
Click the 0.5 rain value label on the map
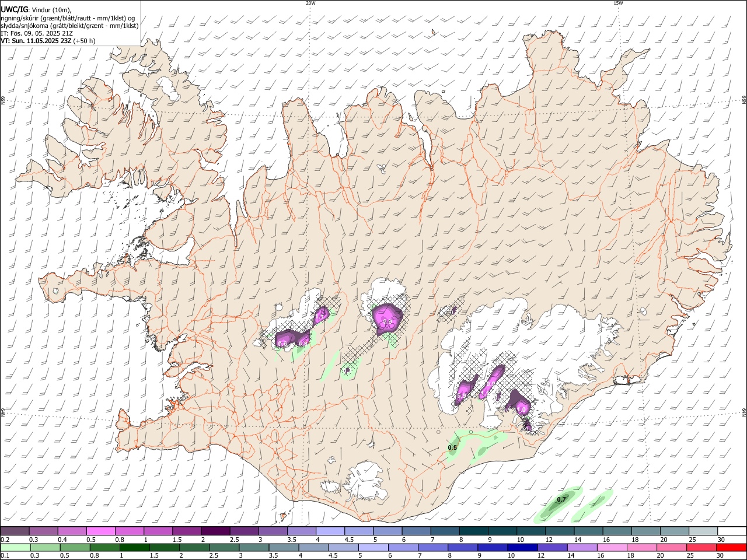tap(452, 448)
